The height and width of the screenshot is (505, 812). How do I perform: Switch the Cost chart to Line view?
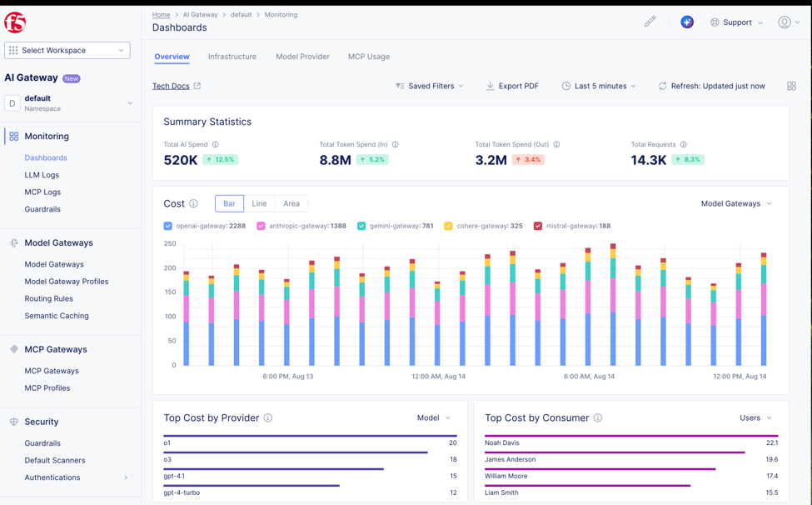[x=260, y=203]
